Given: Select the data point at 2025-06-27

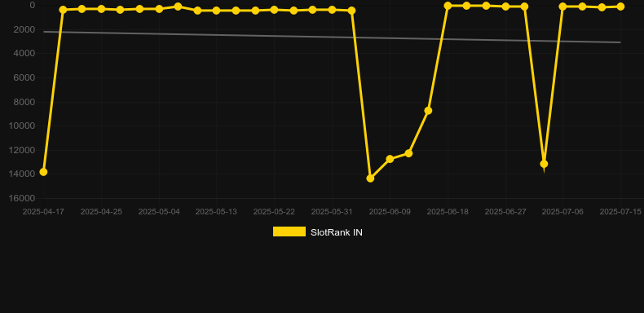Looking at the screenshot, I should pyautogui.click(x=505, y=7).
